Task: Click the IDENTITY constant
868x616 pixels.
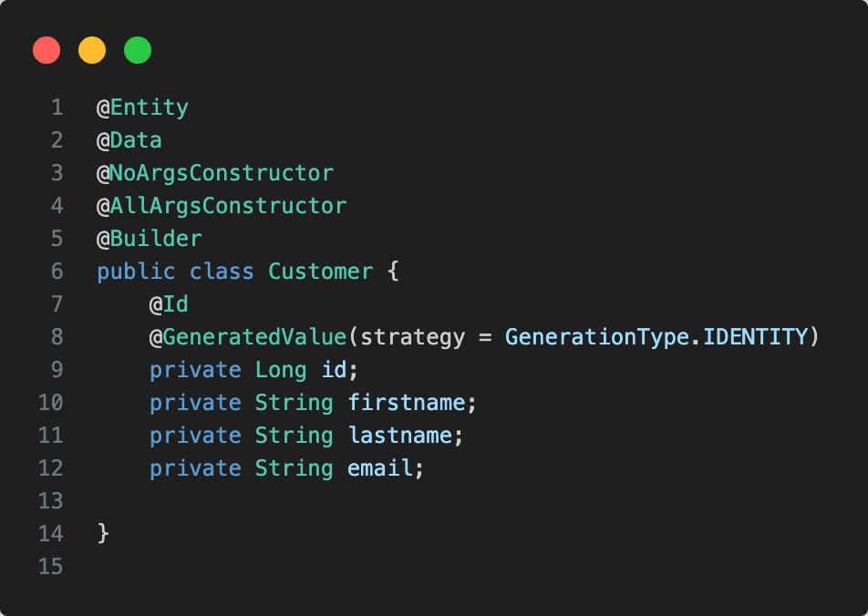Action: point(756,337)
